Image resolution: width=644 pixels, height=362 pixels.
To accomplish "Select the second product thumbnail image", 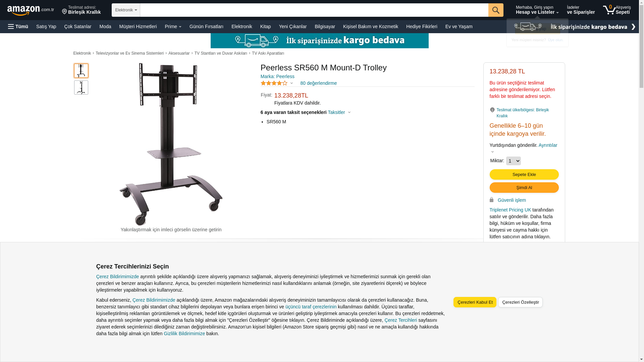I will 81,87.
